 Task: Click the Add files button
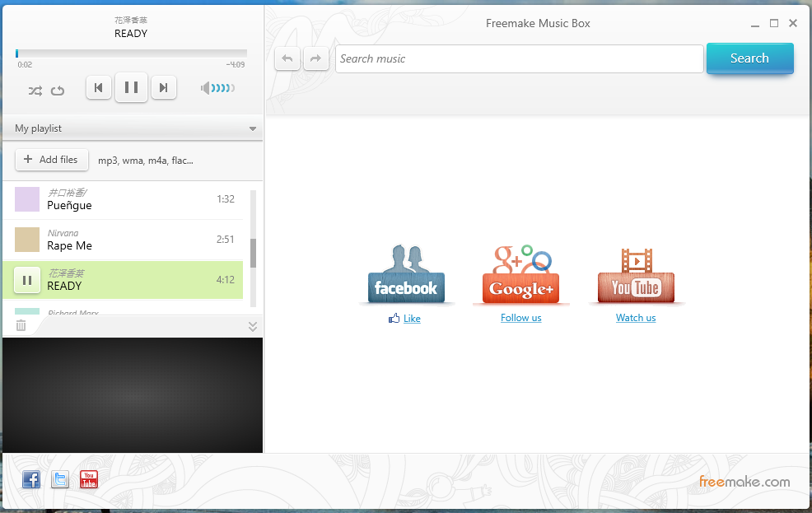[x=52, y=160]
